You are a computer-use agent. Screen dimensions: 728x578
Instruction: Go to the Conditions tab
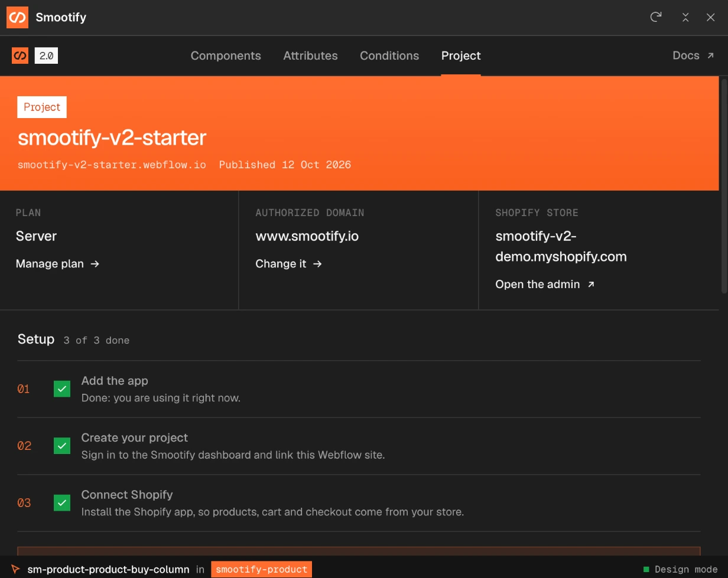(x=389, y=55)
